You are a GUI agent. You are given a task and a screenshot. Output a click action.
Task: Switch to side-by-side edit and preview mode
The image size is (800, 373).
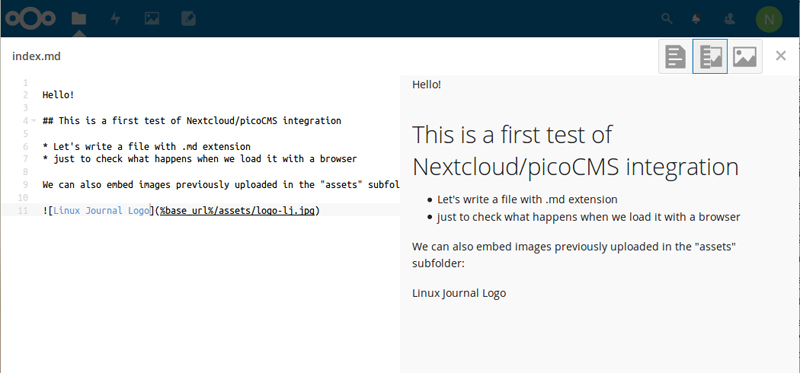coord(710,57)
